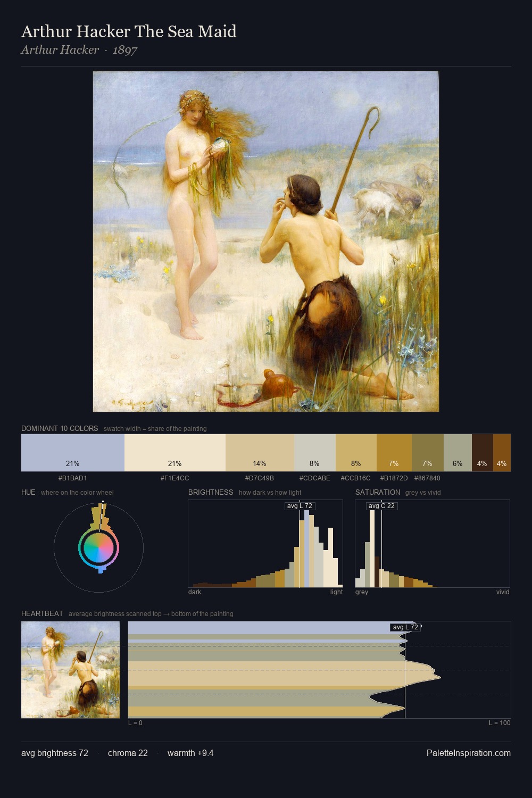This screenshot has width=532, height=798.
Task: Select the 21% blue-grey #B1BAD1 swatch
Action: coord(73,453)
